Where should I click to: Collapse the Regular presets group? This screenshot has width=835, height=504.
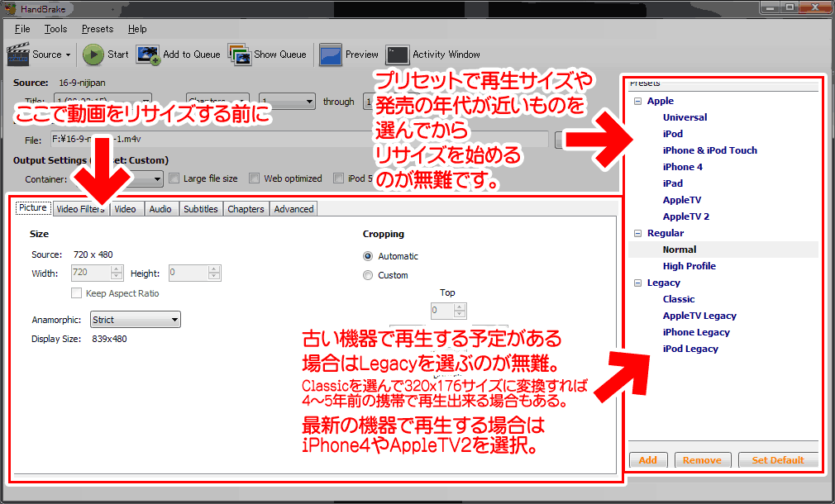tap(638, 233)
